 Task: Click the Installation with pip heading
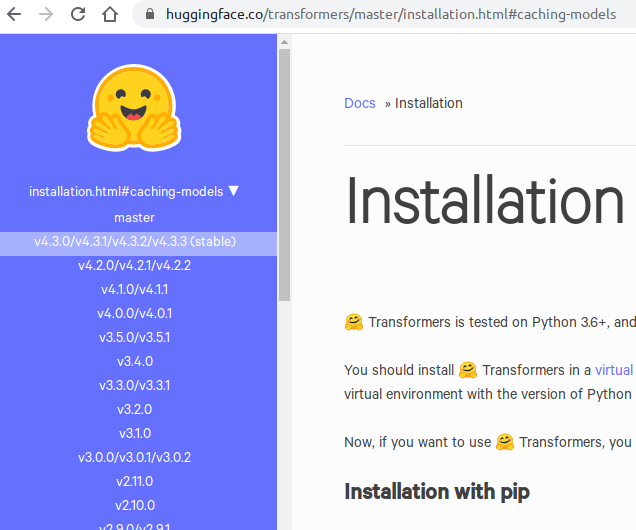pos(437,491)
